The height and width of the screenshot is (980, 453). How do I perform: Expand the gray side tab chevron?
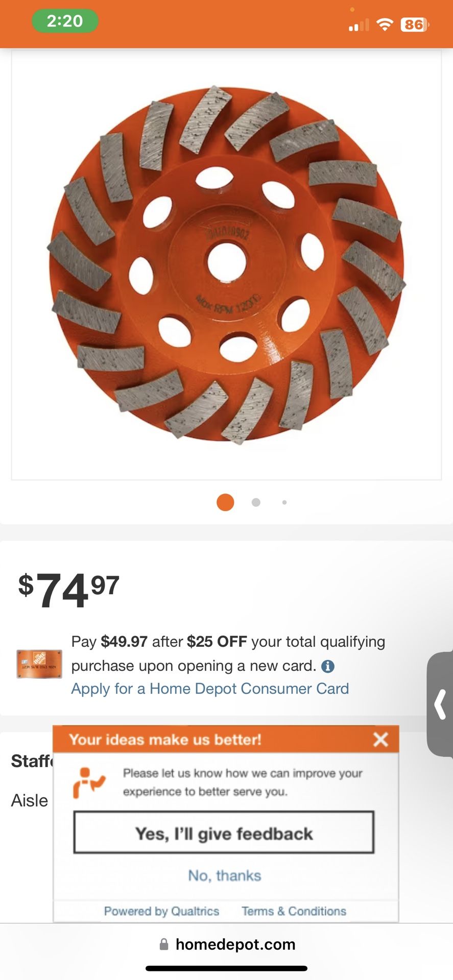(x=441, y=704)
